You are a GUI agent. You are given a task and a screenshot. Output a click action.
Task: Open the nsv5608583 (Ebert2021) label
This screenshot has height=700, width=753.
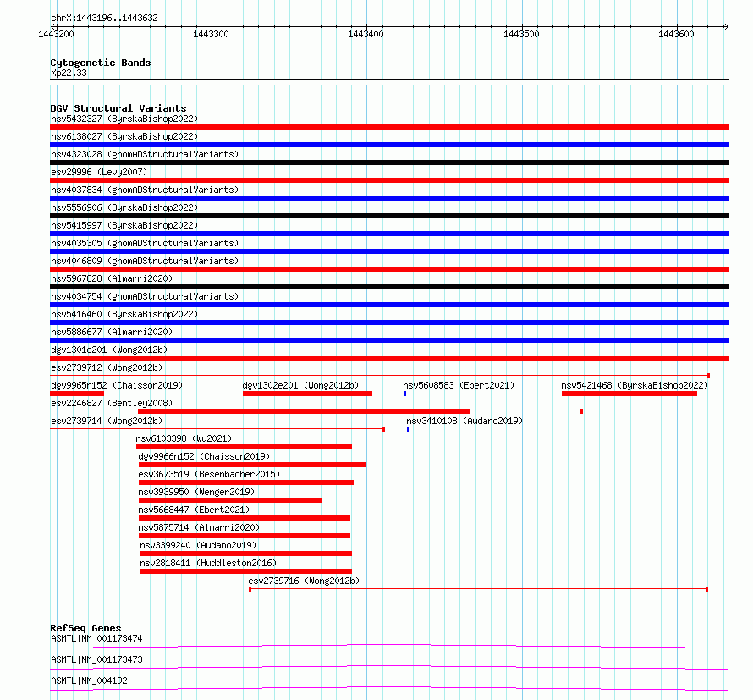point(459,385)
